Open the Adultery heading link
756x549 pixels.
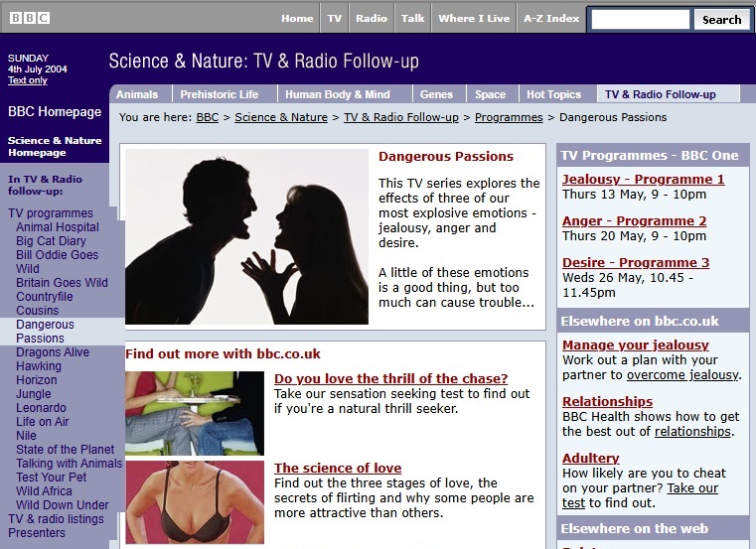591,459
